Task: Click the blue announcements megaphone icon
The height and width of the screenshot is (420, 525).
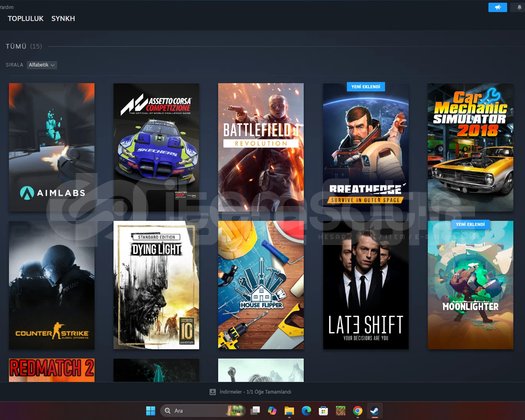Action: coord(497,7)
